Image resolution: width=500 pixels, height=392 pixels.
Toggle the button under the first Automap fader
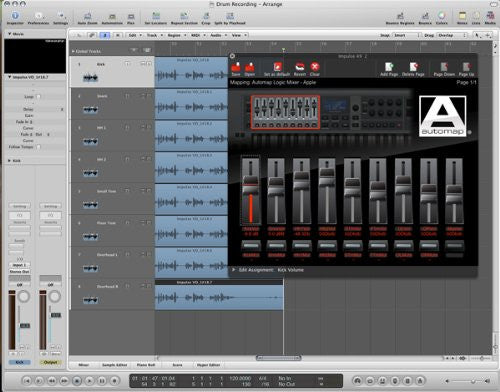pyautogui.click(x=251, y=246)
